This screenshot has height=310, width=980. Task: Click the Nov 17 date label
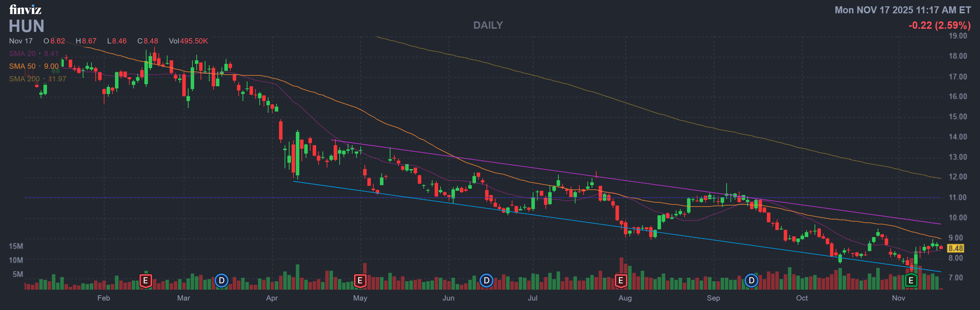coord(21,41)
